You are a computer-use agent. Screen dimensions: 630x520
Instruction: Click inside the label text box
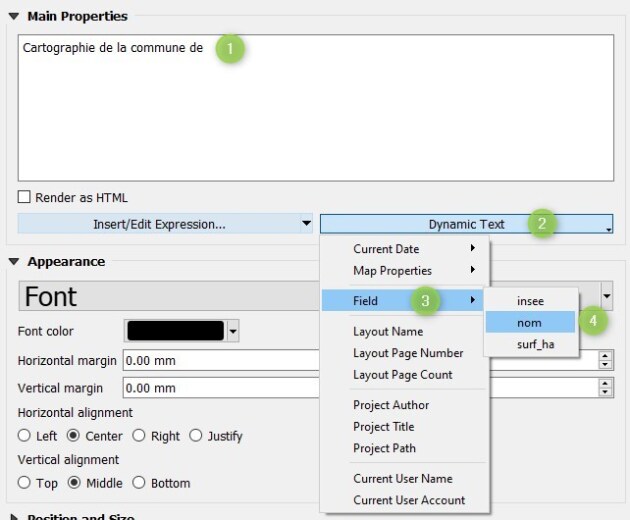click(x=316, y=108)
